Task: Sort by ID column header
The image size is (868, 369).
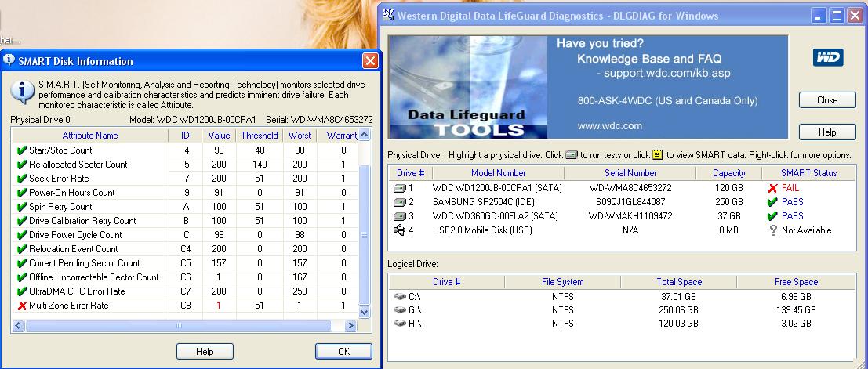Action: click(186, 136)
